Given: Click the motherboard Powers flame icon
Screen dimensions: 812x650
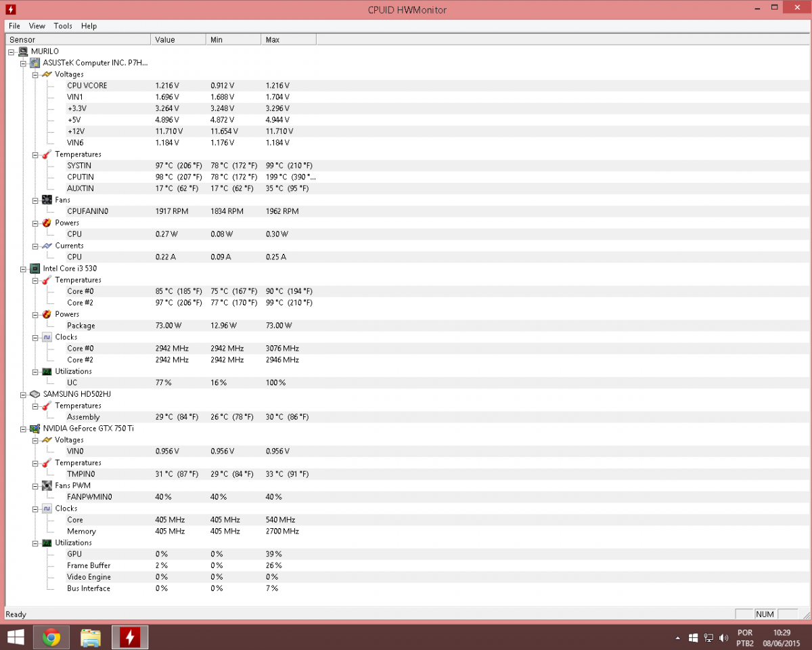Looking at the screenshot, I should 47,223.
